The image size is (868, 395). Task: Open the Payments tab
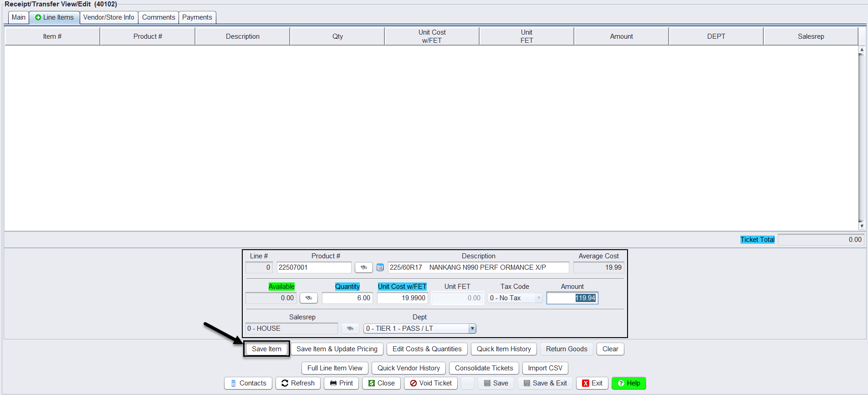tap(197, 17)
